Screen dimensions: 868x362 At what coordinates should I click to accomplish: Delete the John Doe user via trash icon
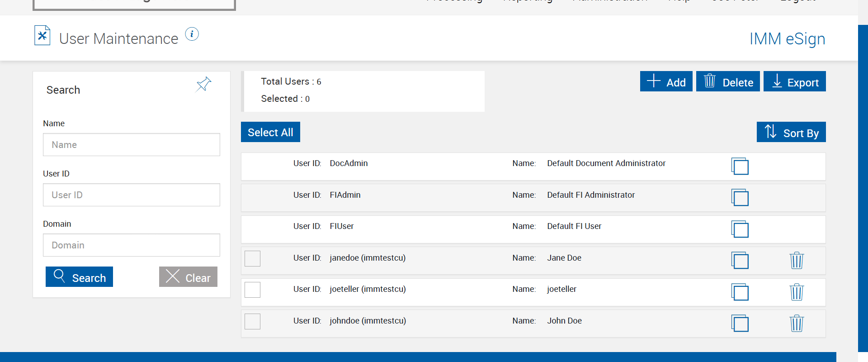tap(797, 323)
